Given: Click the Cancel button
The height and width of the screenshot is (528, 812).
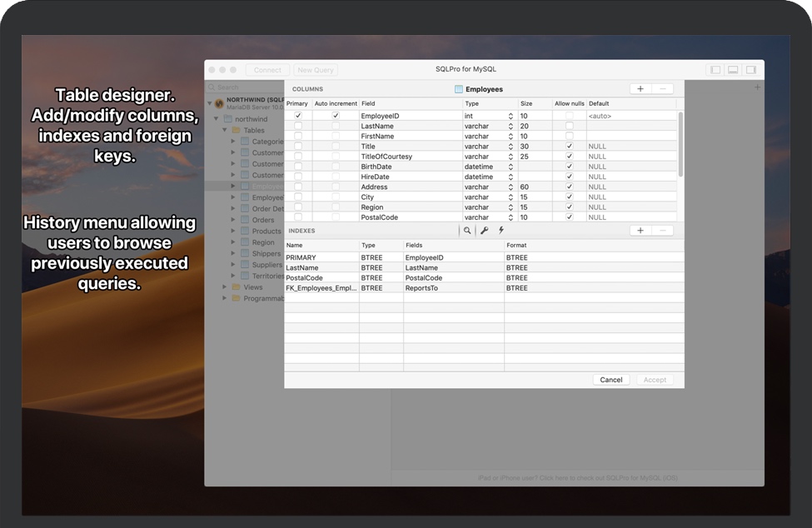Looking at the screenshot, I should (x=610, y=380).
